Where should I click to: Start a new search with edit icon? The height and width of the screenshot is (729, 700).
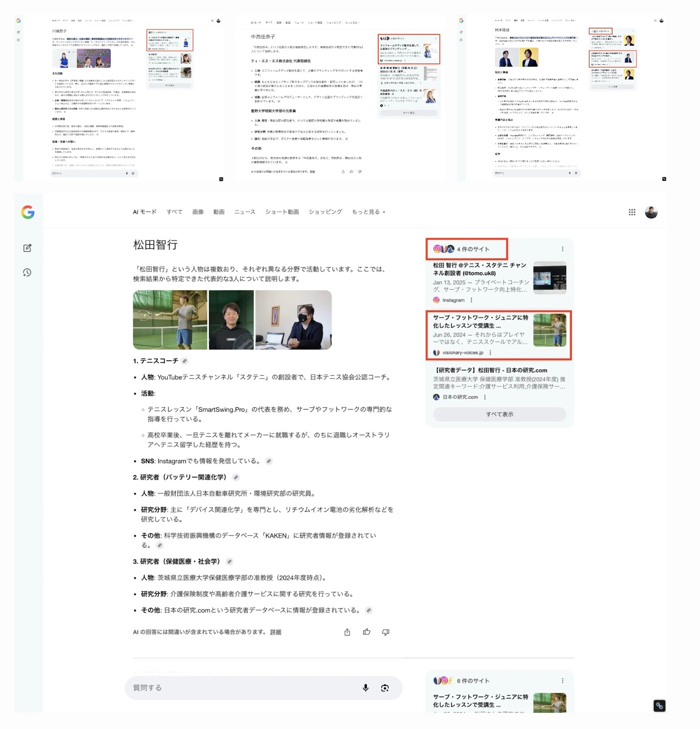27,248
